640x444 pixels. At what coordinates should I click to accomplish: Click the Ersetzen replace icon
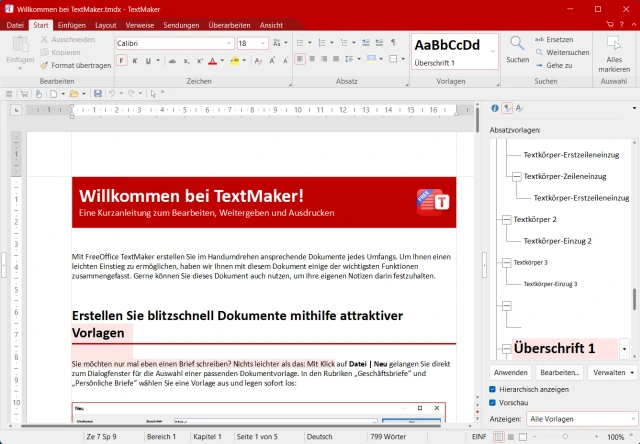(540, 39)
